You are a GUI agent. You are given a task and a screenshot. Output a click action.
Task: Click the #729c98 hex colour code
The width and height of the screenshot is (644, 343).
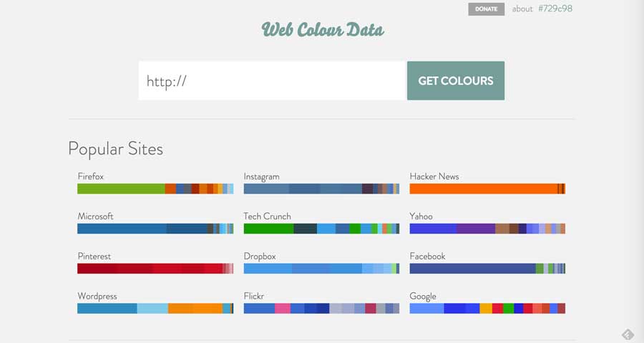[x=555, y=9]
